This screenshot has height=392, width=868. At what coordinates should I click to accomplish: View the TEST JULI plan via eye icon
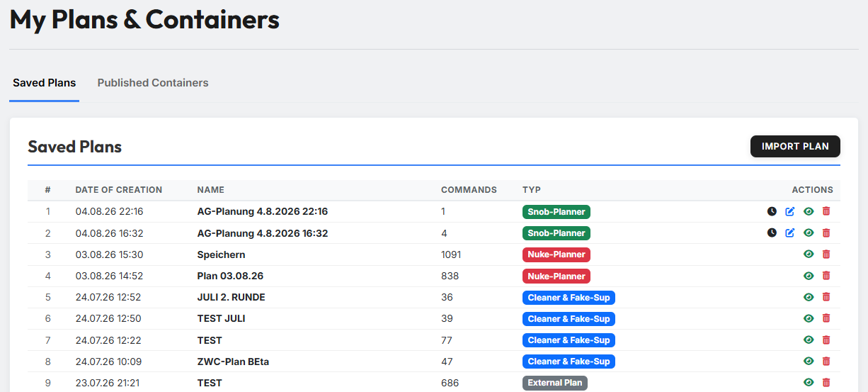(809, 318)
